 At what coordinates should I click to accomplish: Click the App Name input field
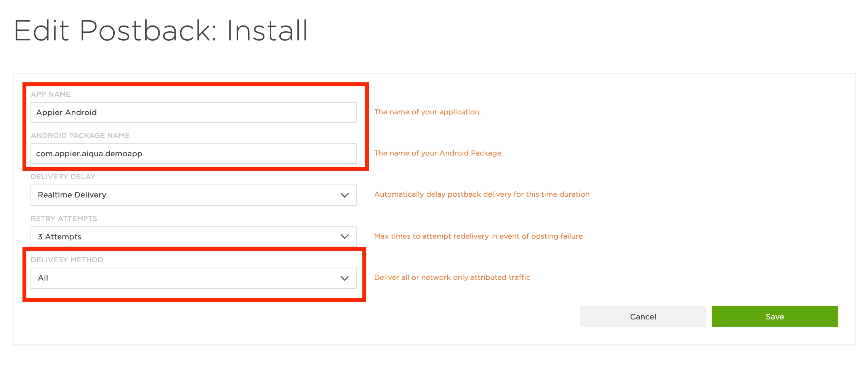(x=193, y=112)
